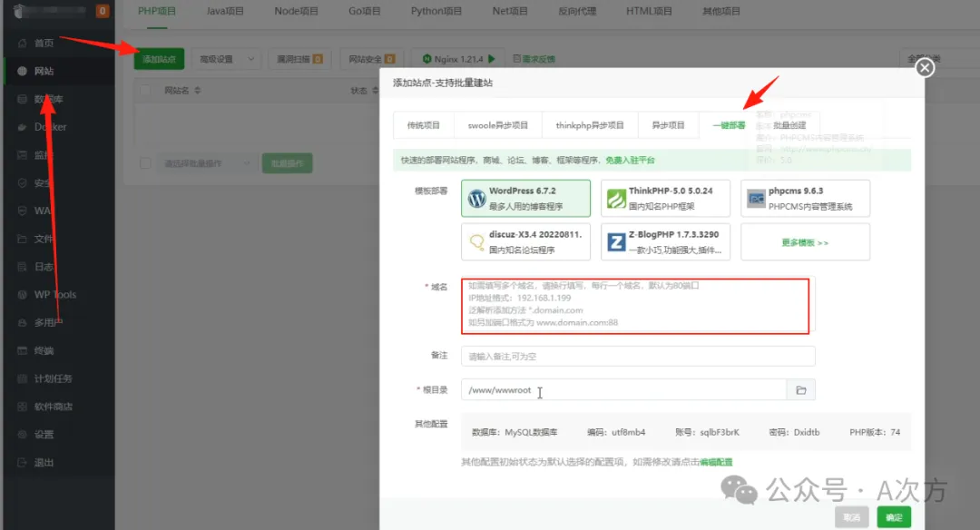Screen dimensions: 980x530
Task: Tick the checkbox beside 请选择批量操作
Action: (145, 163)
